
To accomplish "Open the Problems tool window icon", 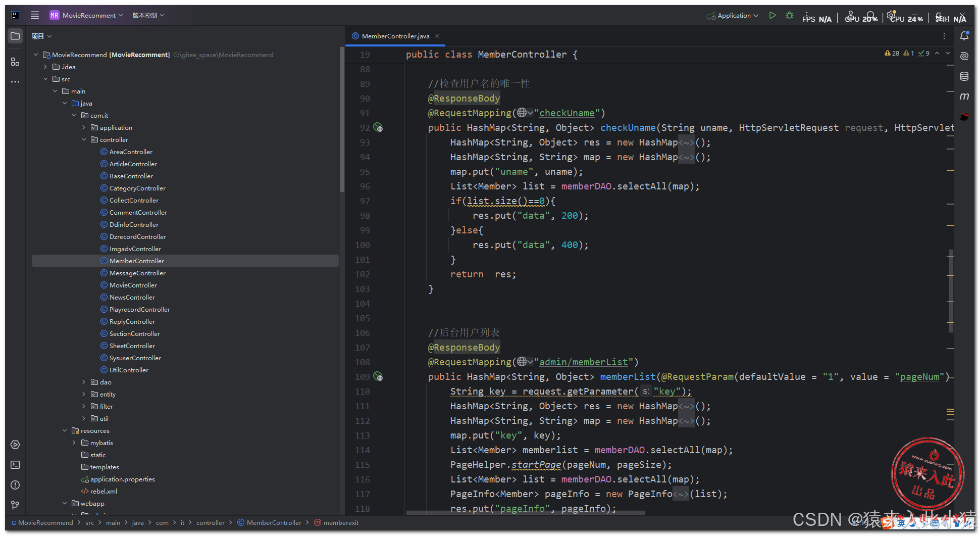I will click(x=15, y=485).
